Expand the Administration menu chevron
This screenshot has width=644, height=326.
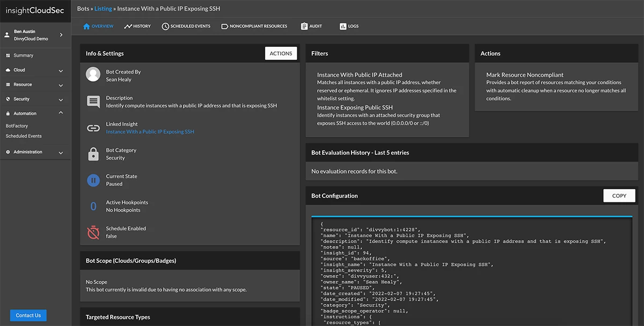(61, 153)
